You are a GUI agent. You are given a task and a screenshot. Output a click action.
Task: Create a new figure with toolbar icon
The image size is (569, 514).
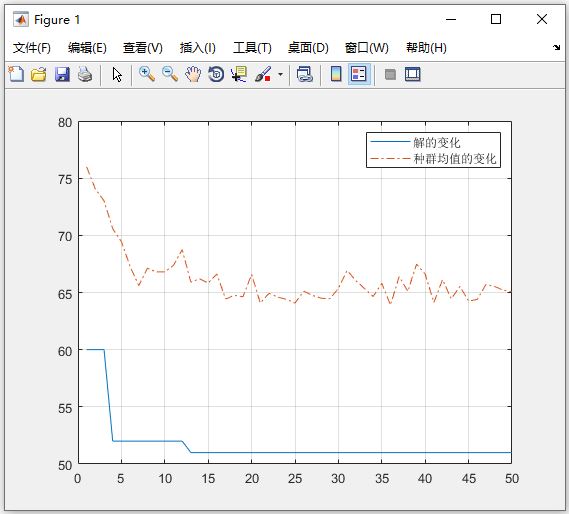(x=16, y=74)
